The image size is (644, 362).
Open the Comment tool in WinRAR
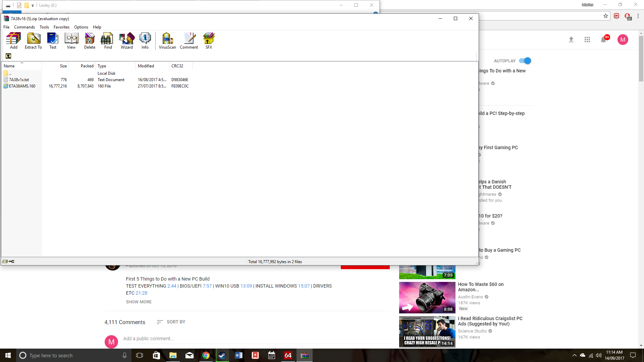pyautogui.click(x=189, y=40)
